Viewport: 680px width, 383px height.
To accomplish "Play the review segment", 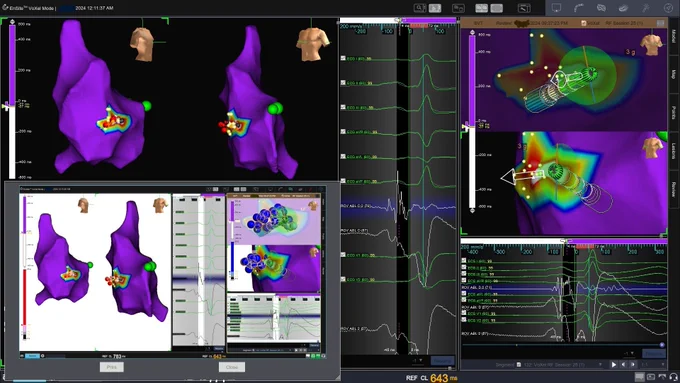I will [x=614, y=365].
